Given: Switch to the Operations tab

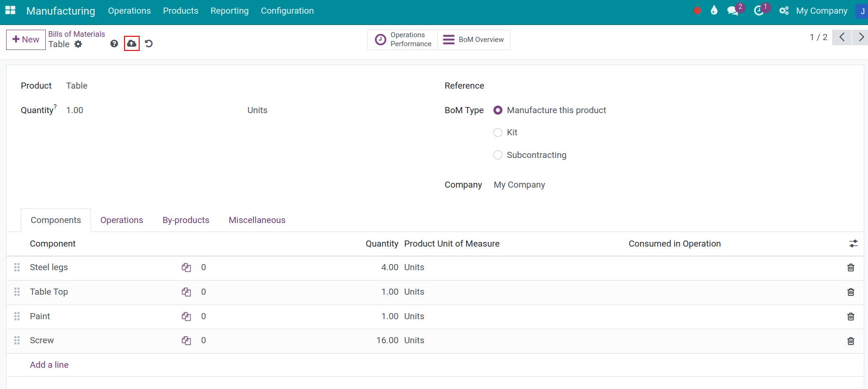Looking at the screenshot, I should 122,220.
